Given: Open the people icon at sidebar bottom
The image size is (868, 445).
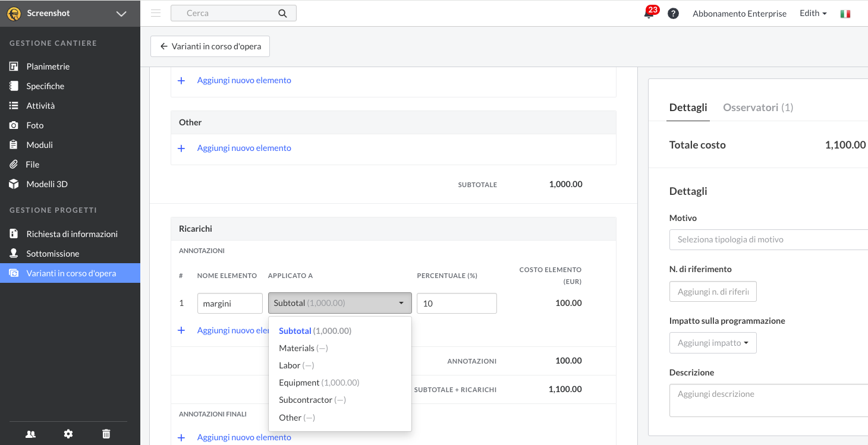Looking at the screenshot, I should click(x=31, y=434).
